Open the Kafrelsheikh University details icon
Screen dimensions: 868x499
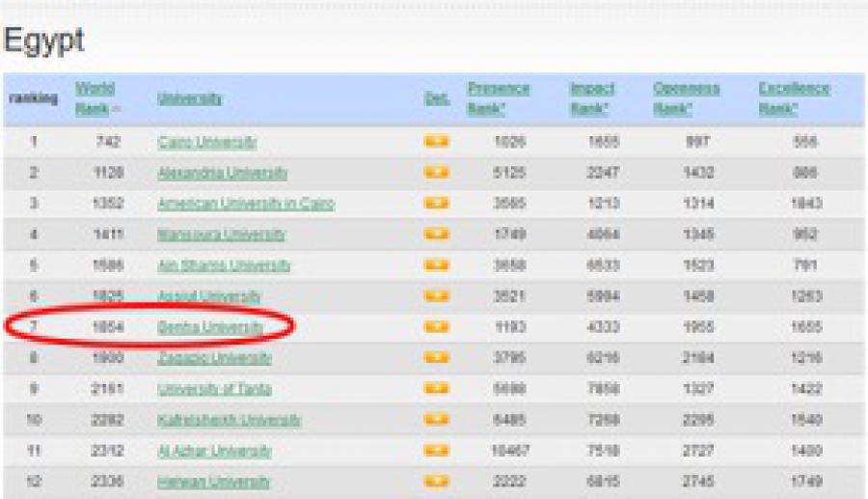[x=436, y=420]
